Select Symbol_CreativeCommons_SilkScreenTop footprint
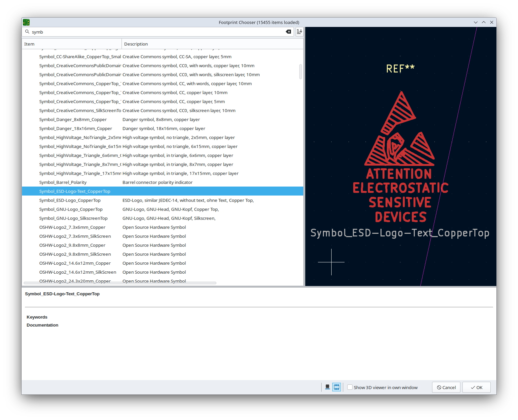The height and width of the screenshot is (420, 518). click(162, 110)
